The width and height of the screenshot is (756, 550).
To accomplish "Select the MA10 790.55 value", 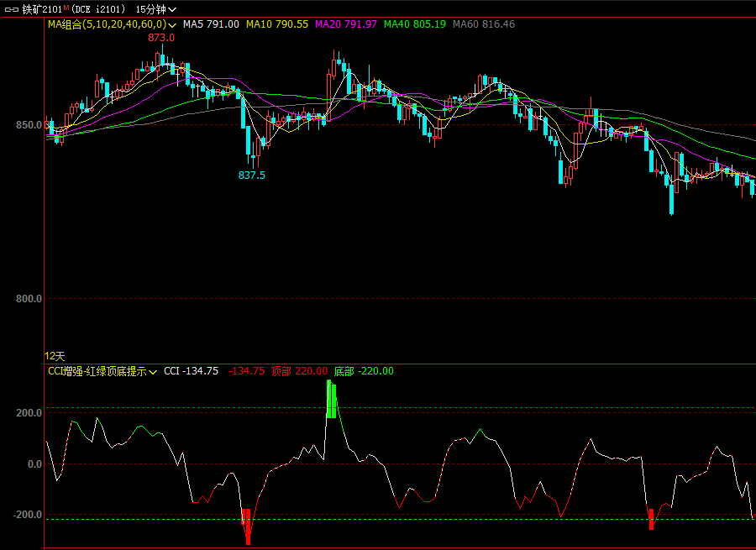I will pos(276,24).
